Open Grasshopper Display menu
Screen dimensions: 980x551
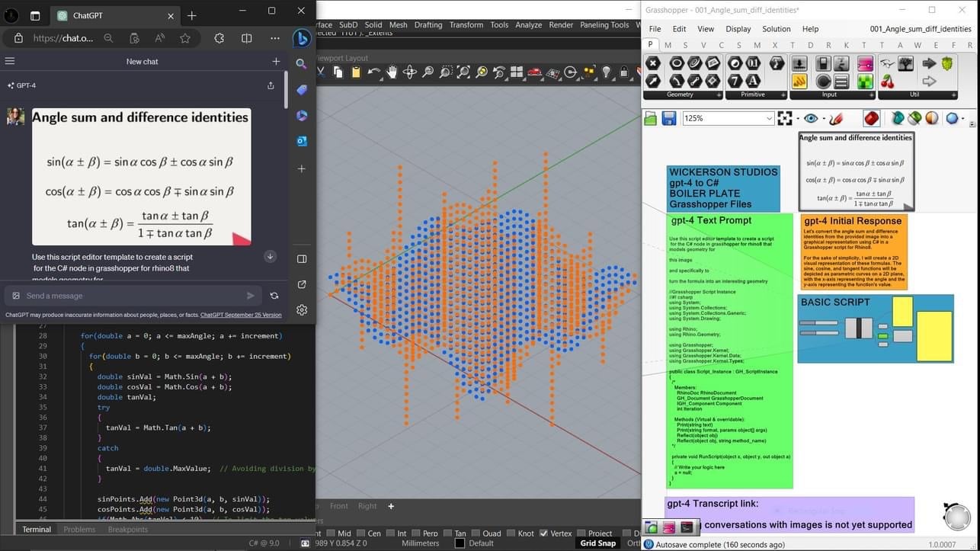click(738, 29)
